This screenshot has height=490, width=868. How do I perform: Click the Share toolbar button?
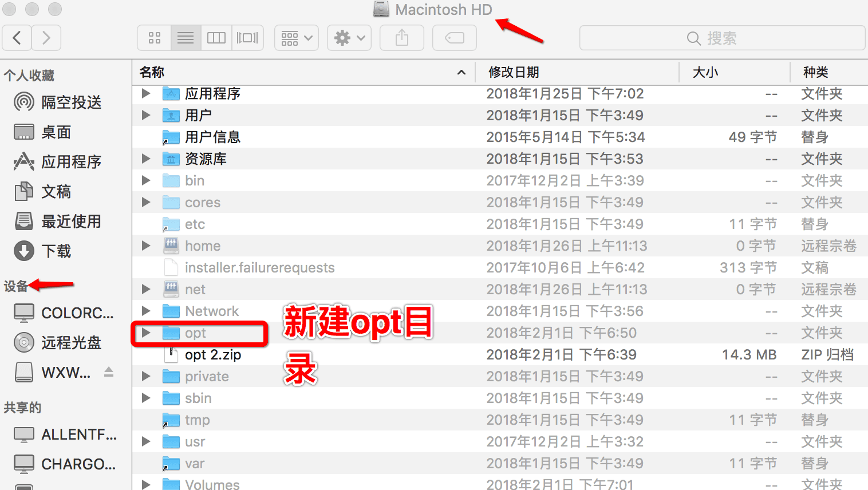pyautogui.click(x=402, y=38)
